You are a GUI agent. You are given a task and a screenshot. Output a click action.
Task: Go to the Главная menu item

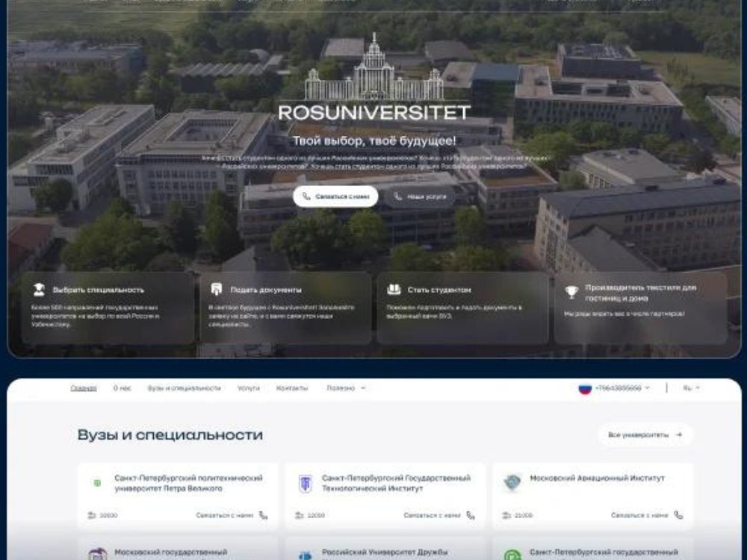(84, 388)
